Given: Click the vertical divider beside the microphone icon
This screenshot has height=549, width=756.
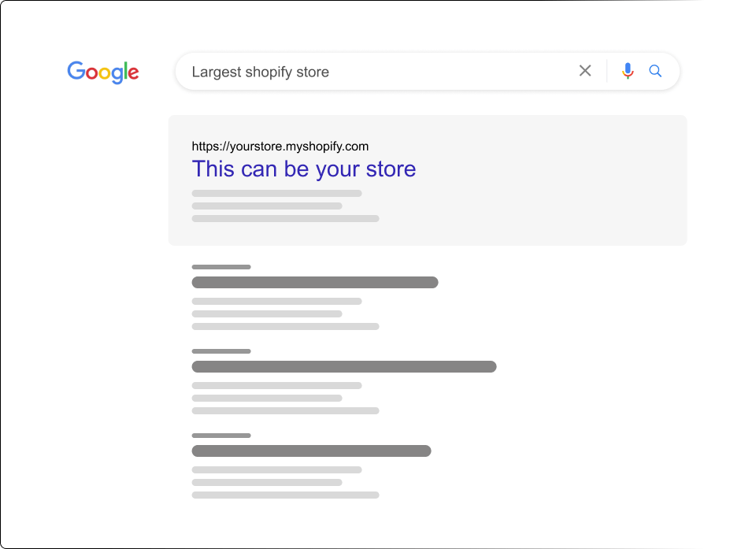Looking at the screenshot, I should click(x=607, y=71).
